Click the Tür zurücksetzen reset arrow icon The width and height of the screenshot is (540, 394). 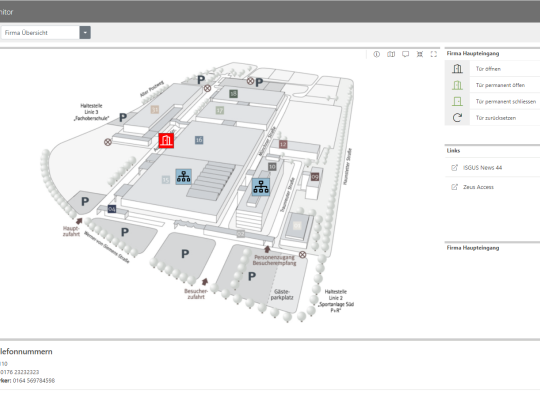[457, 118]
